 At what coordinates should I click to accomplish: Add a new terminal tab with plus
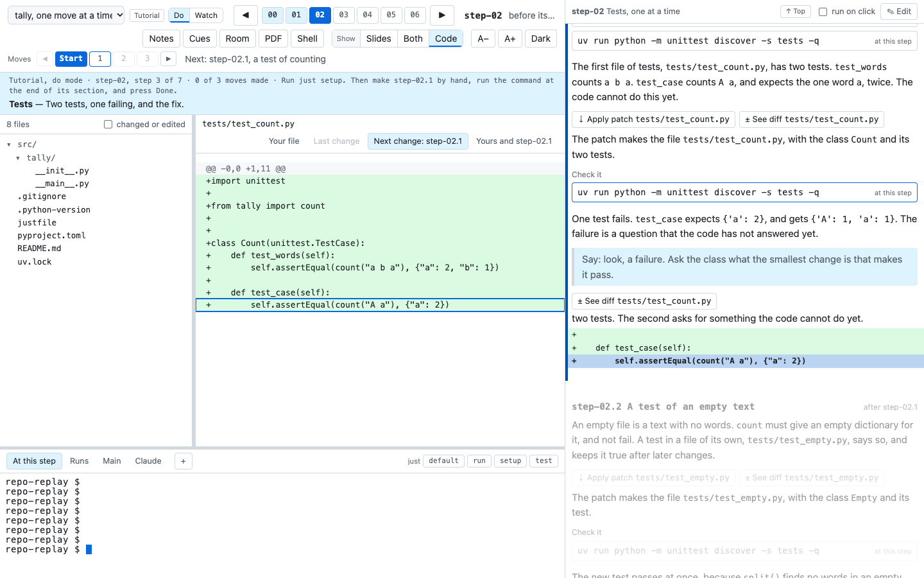(x=183, y=461)
